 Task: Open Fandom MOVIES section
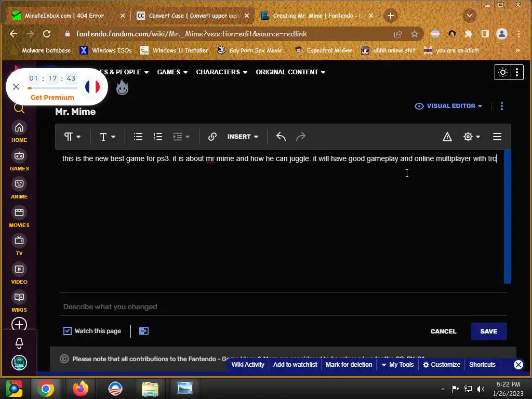pyautogui.click(x=19, y=217)
